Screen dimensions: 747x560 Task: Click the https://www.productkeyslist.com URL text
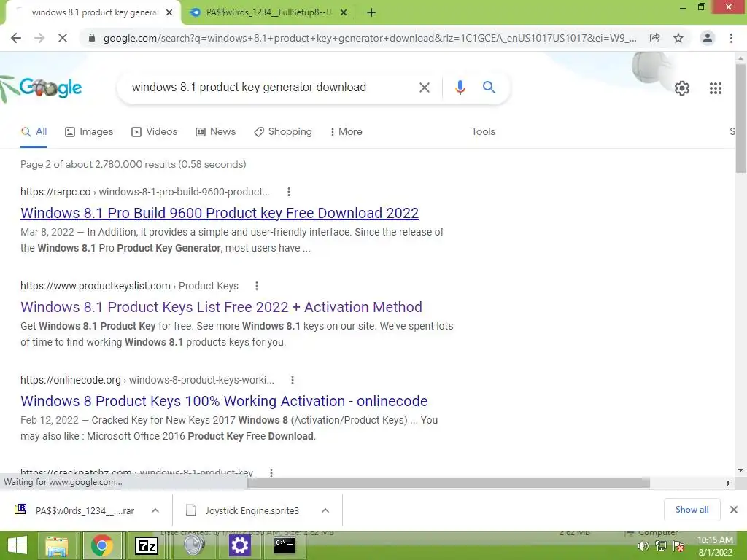[x=96, y=286]
